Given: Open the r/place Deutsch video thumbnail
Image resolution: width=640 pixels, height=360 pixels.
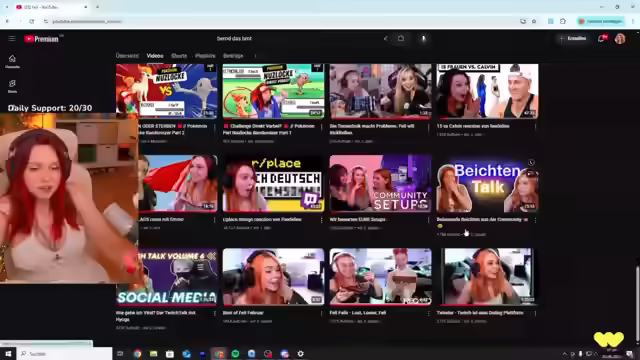Looking at the screenshot, I should [273, 183].
